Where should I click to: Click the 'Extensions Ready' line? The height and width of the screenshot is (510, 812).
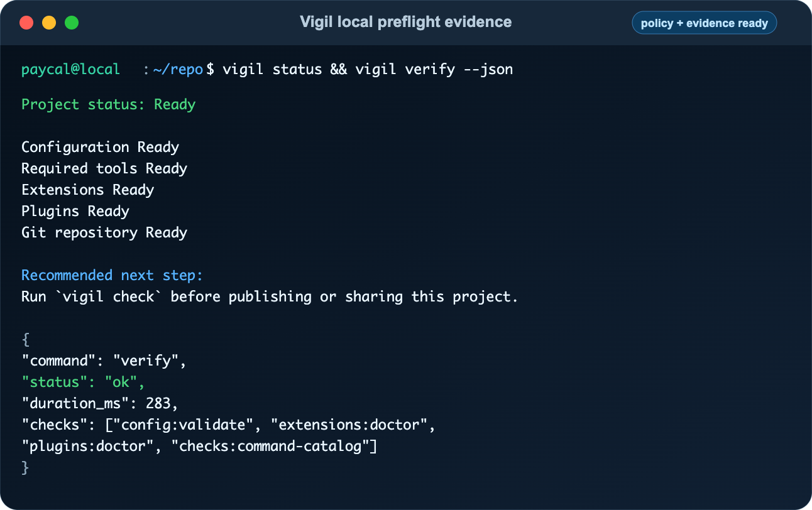pos(88,190)
